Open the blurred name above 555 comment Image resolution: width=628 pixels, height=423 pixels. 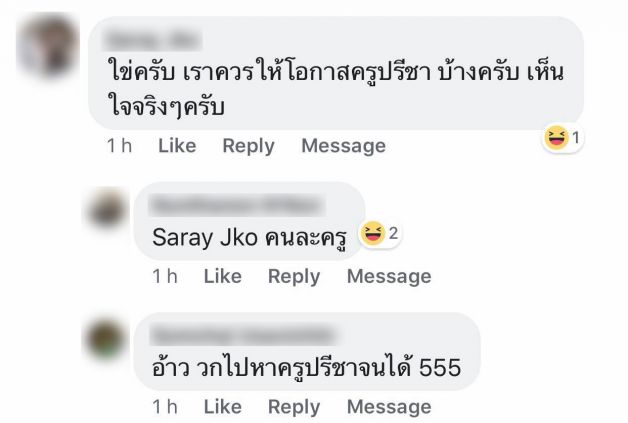coord(242,335)
